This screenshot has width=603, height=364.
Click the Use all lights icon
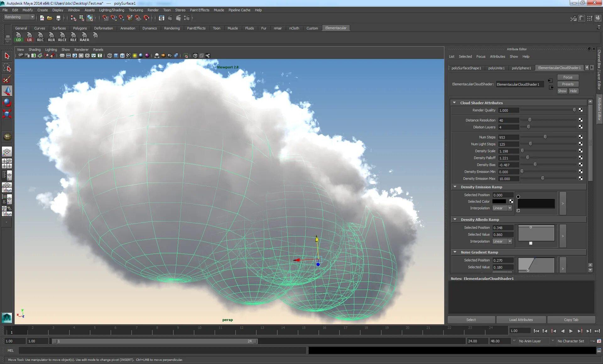[135, 56]
